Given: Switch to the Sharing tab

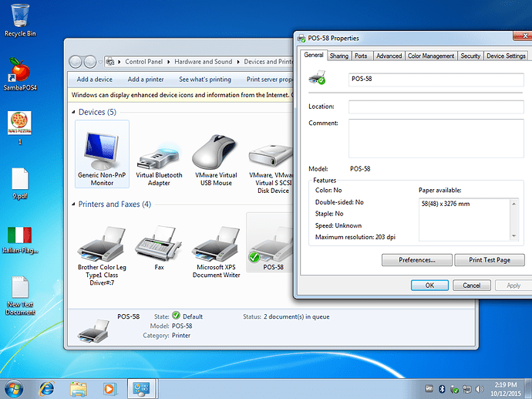Looking at the screenshot, I should pyautogui.click(x=339, y=56).
